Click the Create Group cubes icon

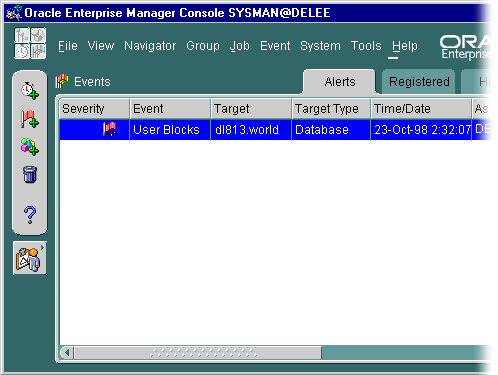click(30, 147)
